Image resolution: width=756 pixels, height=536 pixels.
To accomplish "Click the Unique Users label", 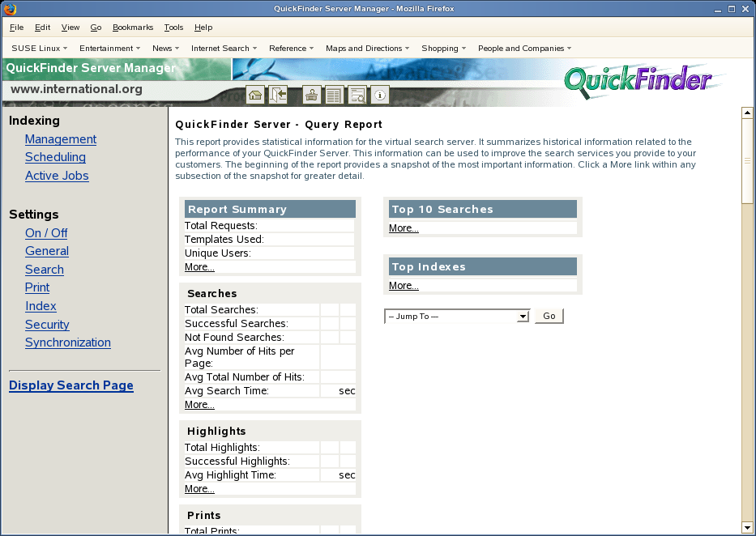I will (x=217, y=253).
